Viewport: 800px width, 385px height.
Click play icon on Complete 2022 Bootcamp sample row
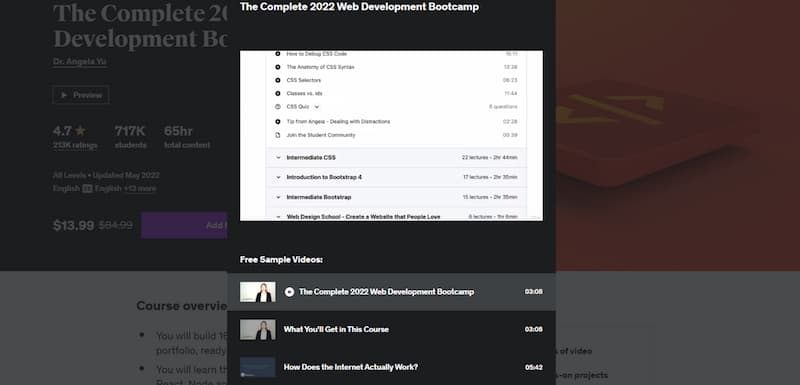click(289, 292)
